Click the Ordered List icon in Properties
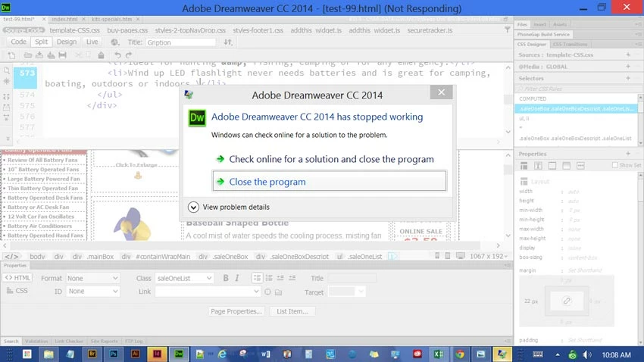644x362 pixels. (x=269, y=278)
